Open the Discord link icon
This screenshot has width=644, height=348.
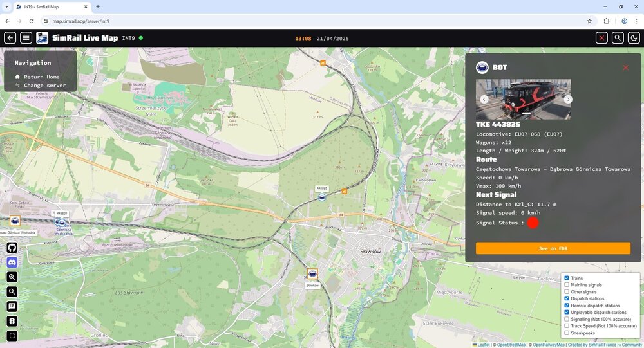[12, 262]
